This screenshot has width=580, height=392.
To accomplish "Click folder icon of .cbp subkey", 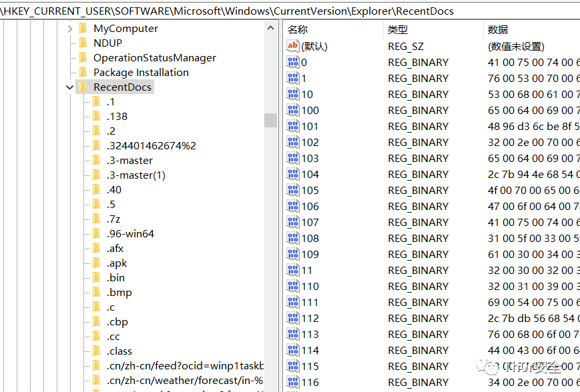I will [x=96, y=322].
